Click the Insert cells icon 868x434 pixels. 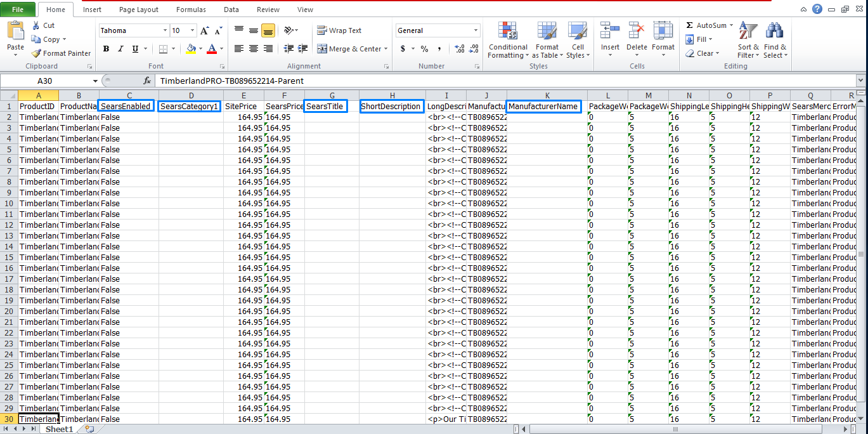click(x=610, y=30)
